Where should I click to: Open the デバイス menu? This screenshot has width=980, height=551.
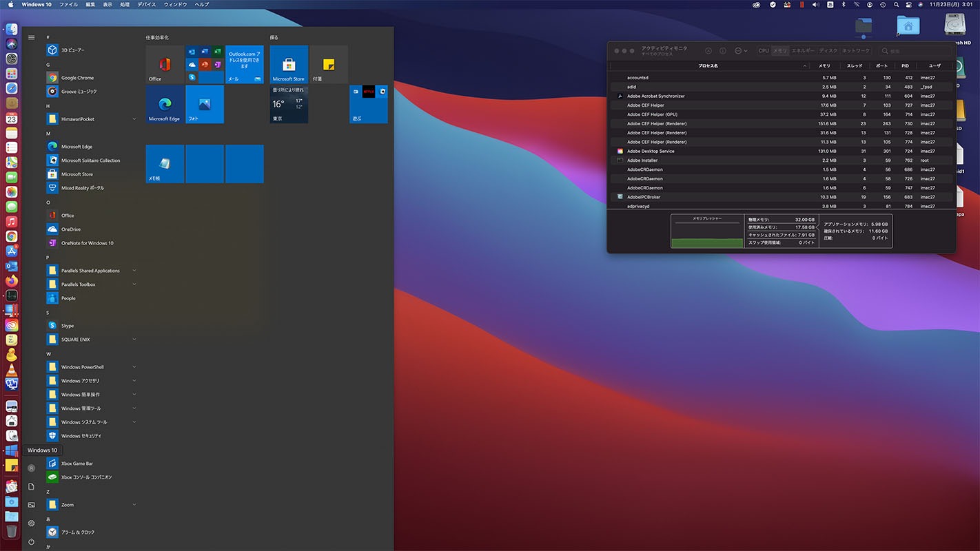147,4
